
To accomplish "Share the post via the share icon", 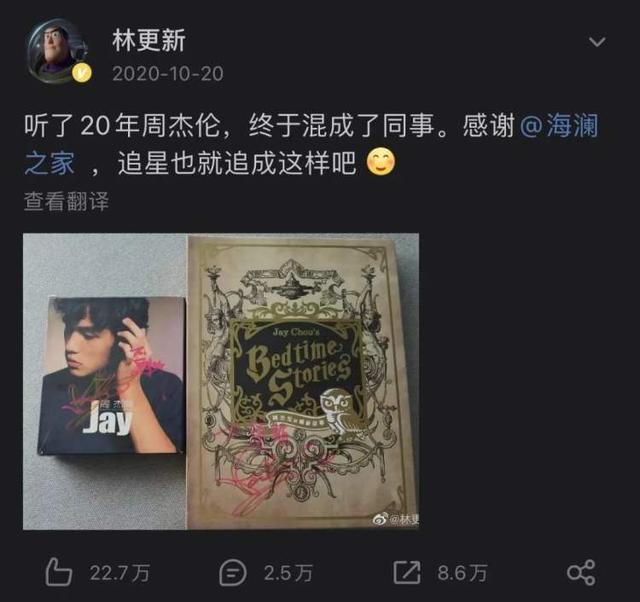I will tap(581, 573).
